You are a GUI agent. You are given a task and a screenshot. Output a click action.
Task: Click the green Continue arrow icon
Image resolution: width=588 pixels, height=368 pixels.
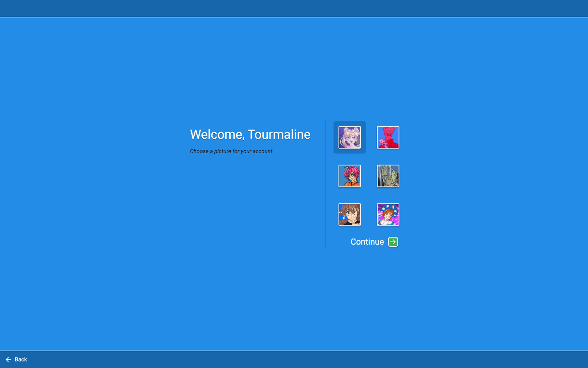point(393,242)
